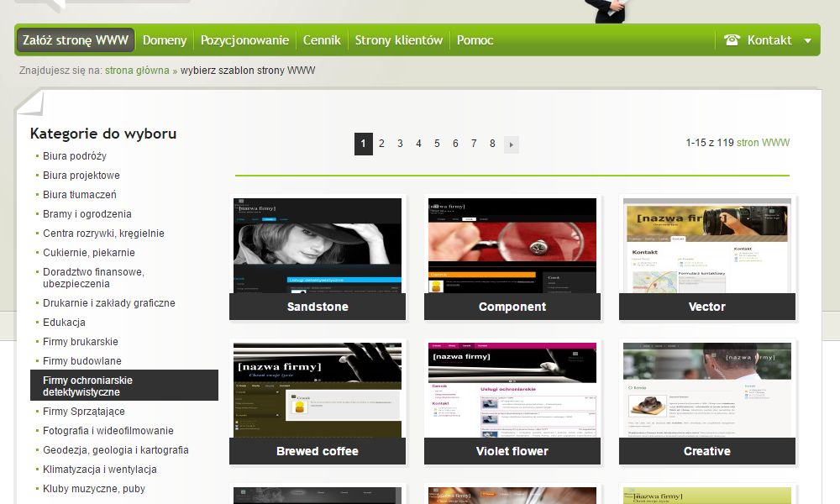Screen dimensions: 840x504
Task: Select Geodezja, geologia i kartografia category
Action: (116, 449)
